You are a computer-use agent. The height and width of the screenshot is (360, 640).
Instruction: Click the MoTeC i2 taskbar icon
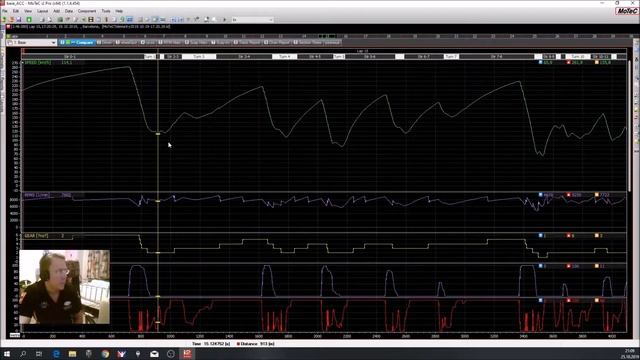[187, 354]
